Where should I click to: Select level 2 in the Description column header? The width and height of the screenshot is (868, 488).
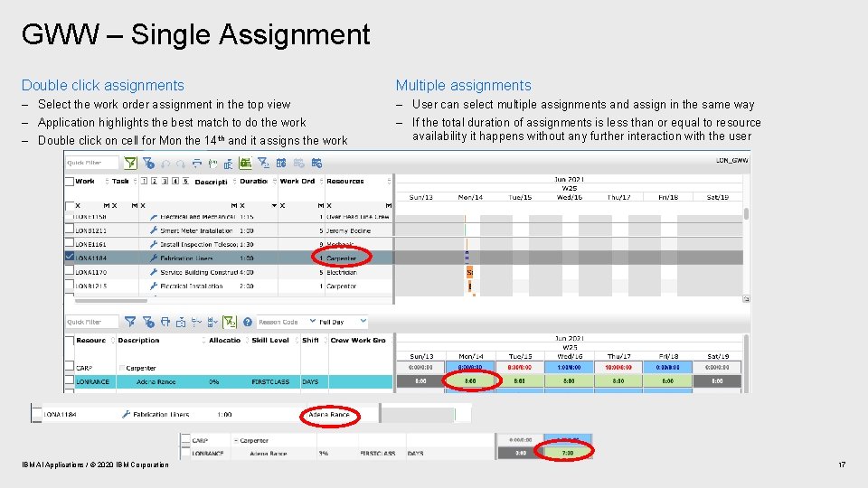coord(155,181)
